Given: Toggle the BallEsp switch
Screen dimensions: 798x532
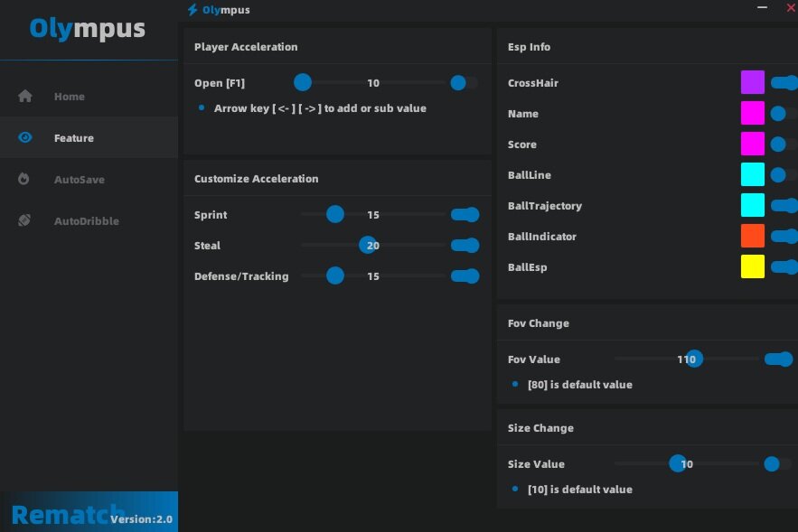Looking at the screenshot, I should (784, 267).
